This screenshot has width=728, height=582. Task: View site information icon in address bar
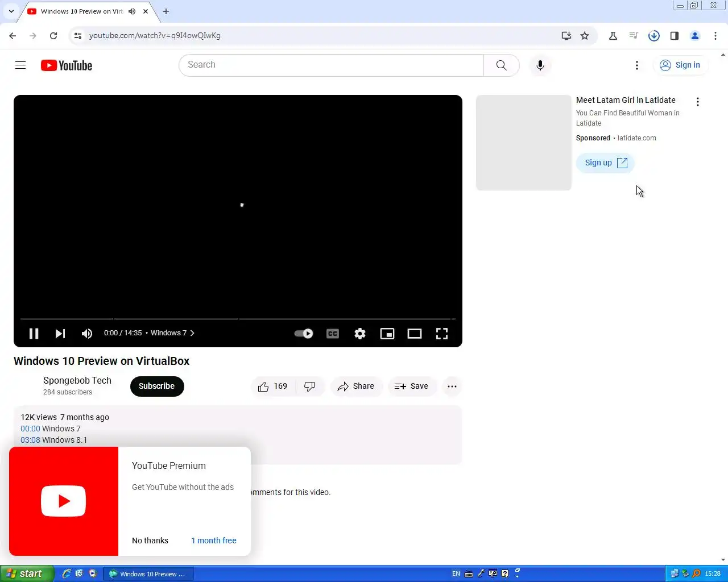(78, 36)
